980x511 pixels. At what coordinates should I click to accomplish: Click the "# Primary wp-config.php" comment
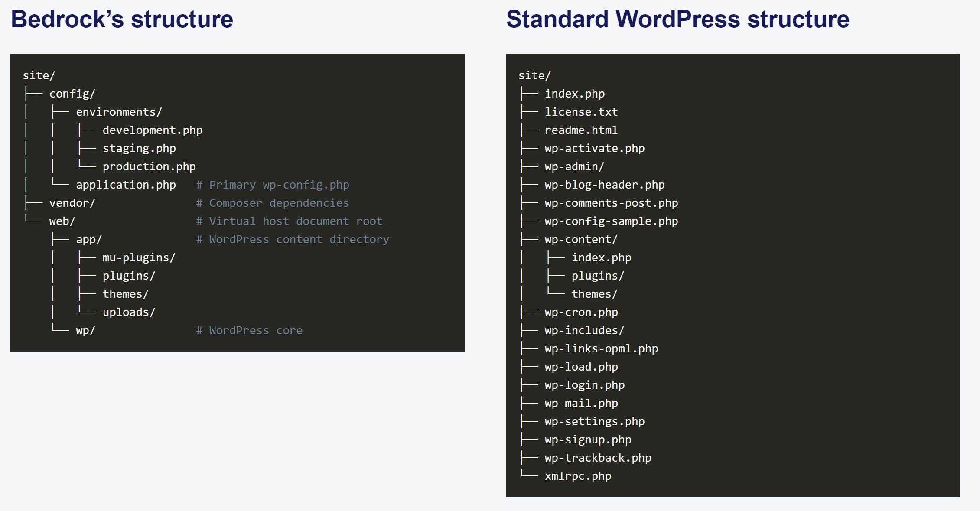click(273, 185)
